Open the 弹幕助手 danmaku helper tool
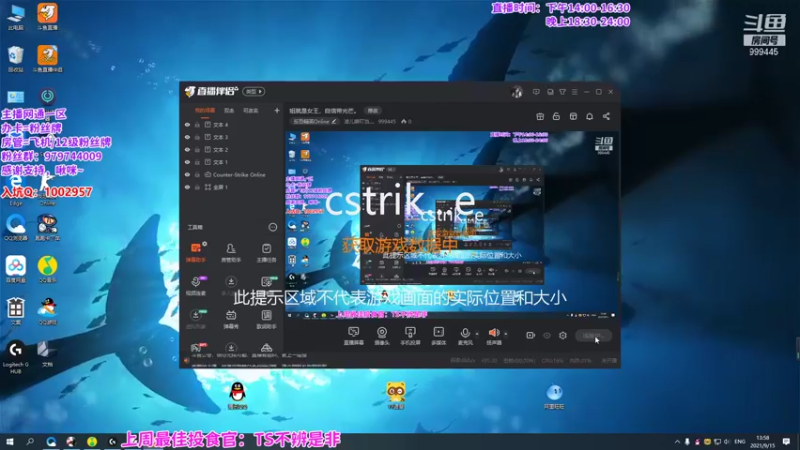The image size is (800, 450). [x=196, y=253]
